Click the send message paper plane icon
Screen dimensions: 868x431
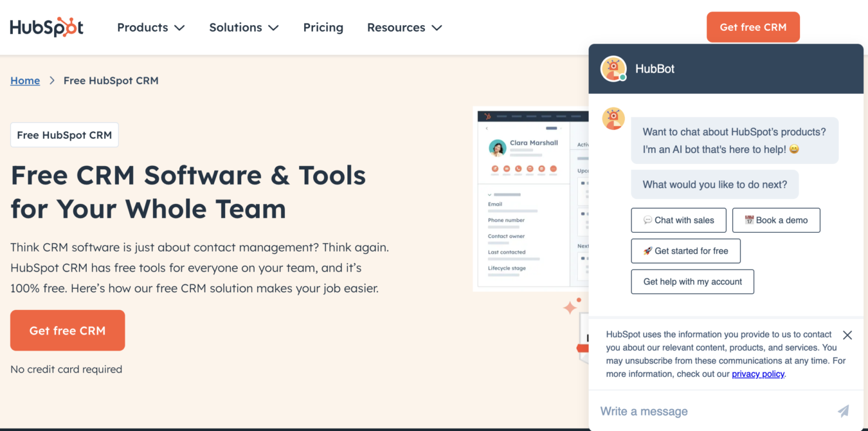pyautogui.click(x=844, y=411)
